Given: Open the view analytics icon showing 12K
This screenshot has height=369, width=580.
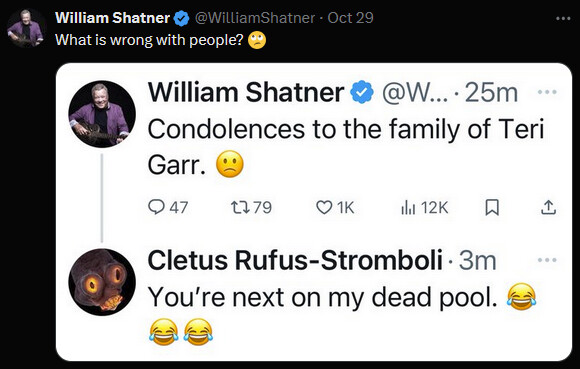Looking at the screenshot, I should tap(408, 208).
